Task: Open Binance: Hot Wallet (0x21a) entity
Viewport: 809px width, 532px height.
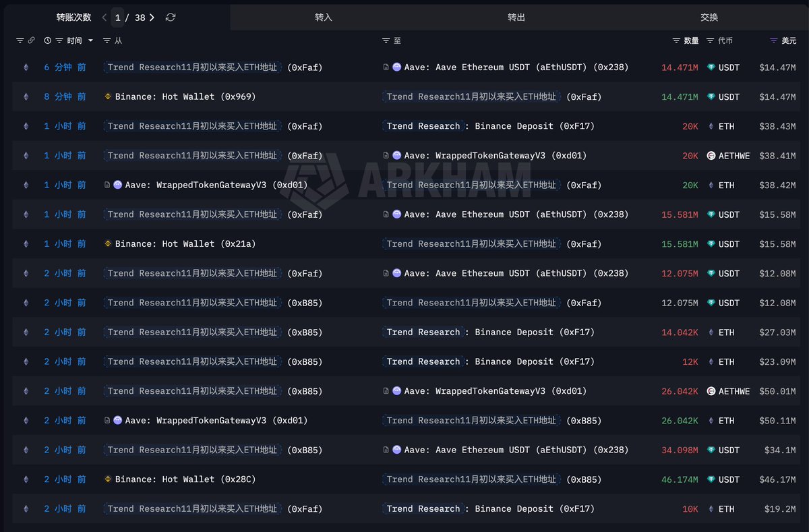Action: tap(185, 244)
